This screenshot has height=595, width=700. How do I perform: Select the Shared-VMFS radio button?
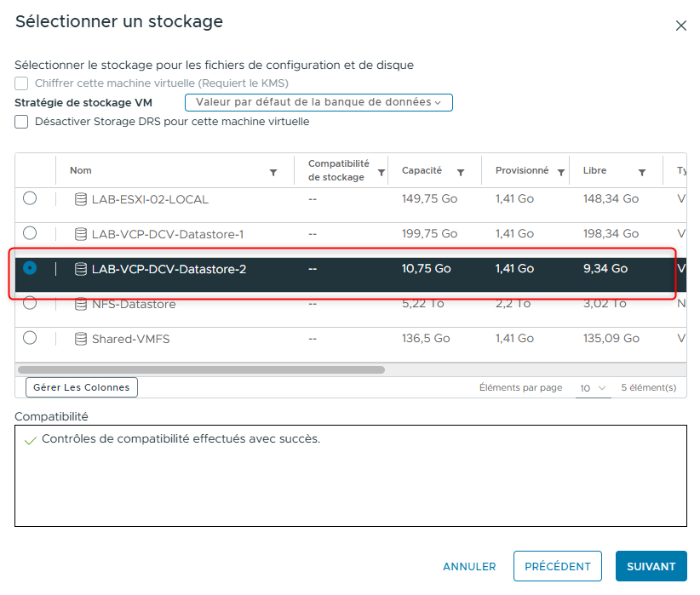coord(30,337)
